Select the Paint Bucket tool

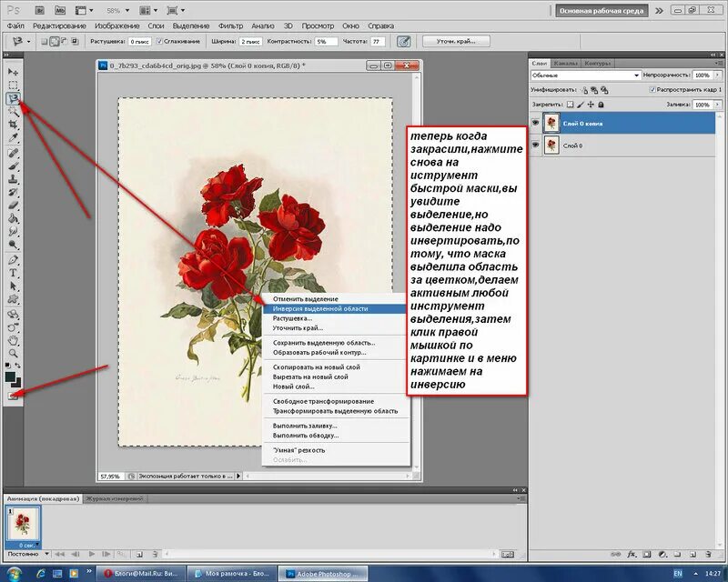click(x=13, y=218)
